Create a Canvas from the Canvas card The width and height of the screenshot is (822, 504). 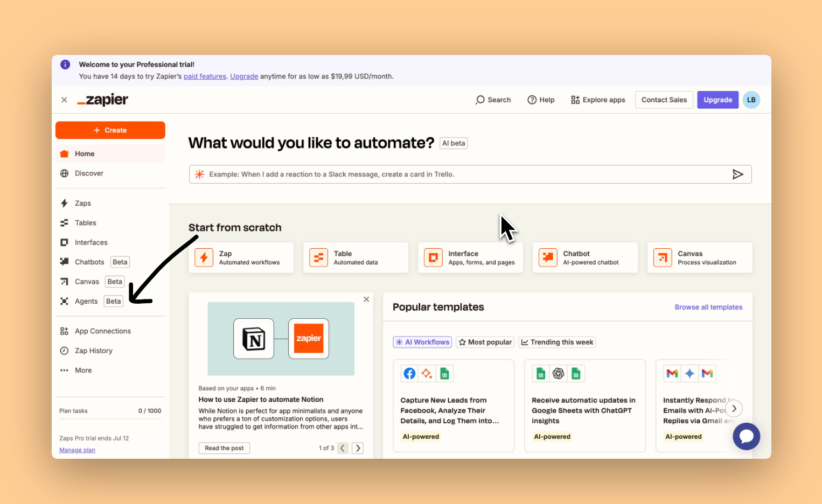click(x=700, y=257)
